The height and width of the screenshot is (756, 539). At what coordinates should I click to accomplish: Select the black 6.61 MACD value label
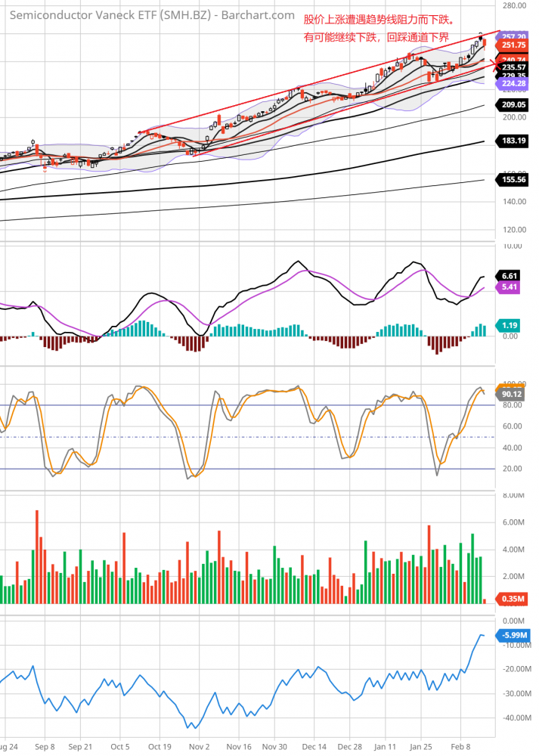[x=510, y=277]
